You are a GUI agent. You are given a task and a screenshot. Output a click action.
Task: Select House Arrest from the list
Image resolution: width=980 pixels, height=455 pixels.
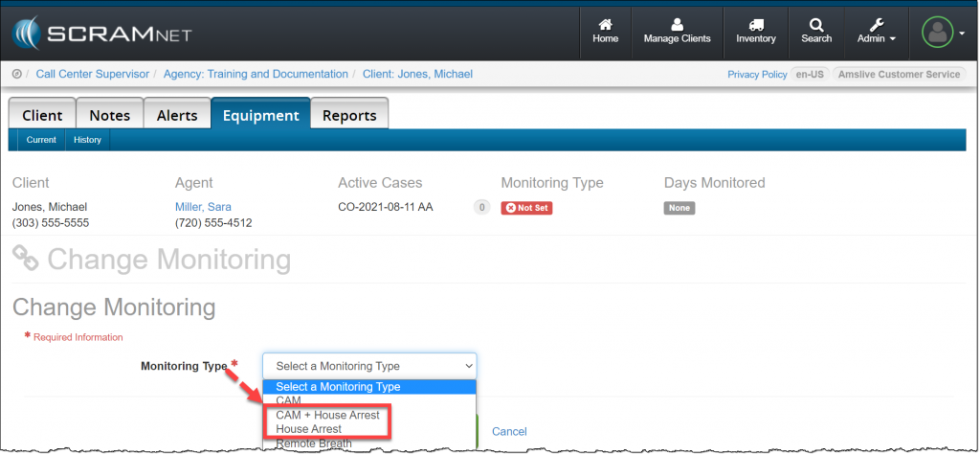[x=308, y=429]
